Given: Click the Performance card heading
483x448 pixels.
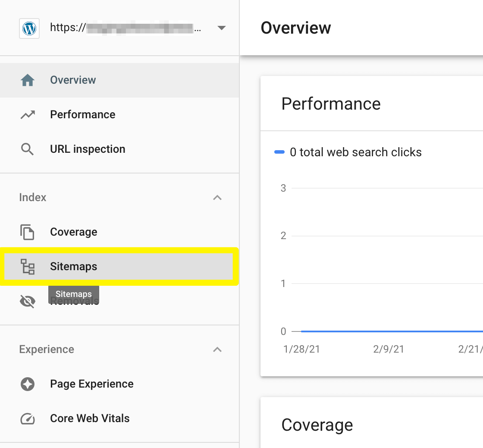Looking at the screenshot, I should [x=331, y=104].
